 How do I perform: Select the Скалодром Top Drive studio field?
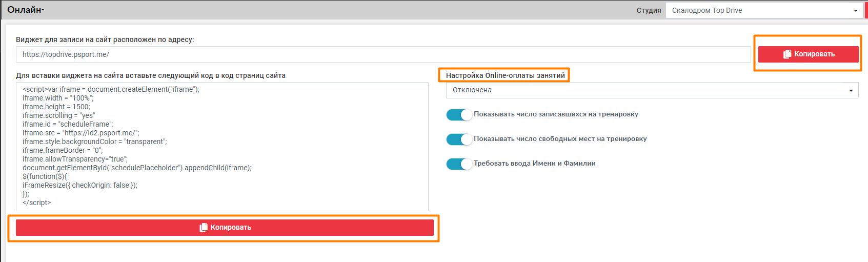click(759, 10)
